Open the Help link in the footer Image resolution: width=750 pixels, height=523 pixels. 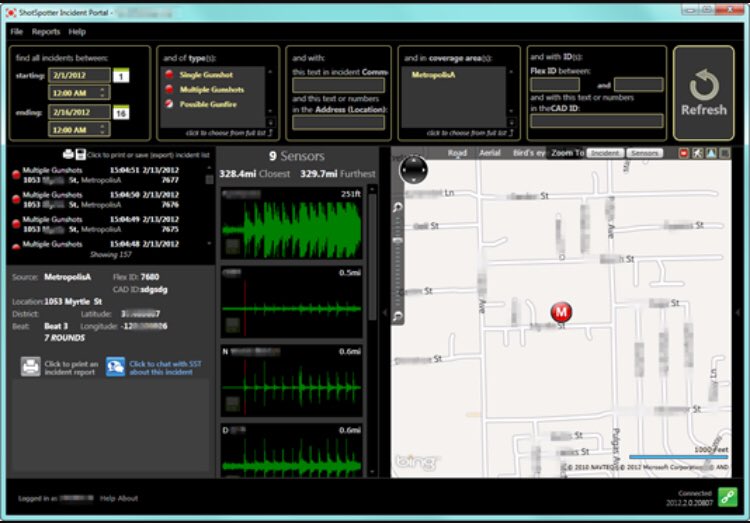coord(107,498)
